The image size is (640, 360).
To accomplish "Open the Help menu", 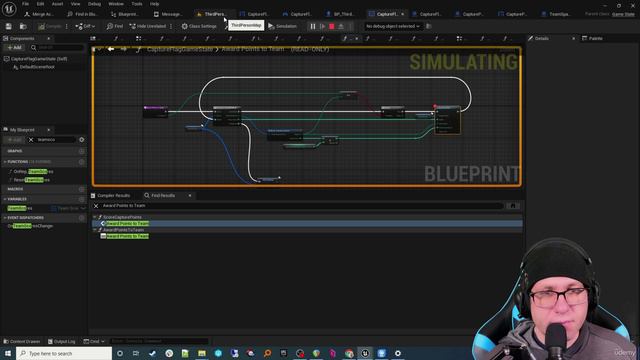I will coord(154,4).
